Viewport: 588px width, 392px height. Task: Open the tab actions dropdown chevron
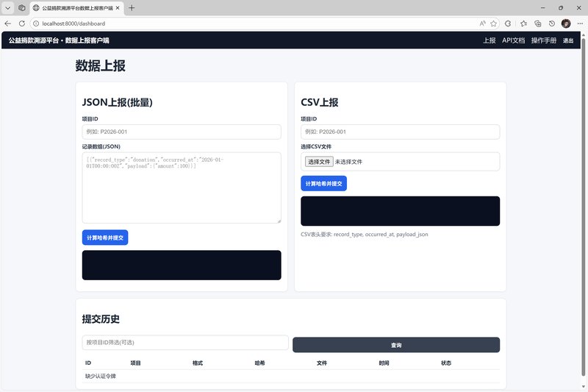point(7,8)
